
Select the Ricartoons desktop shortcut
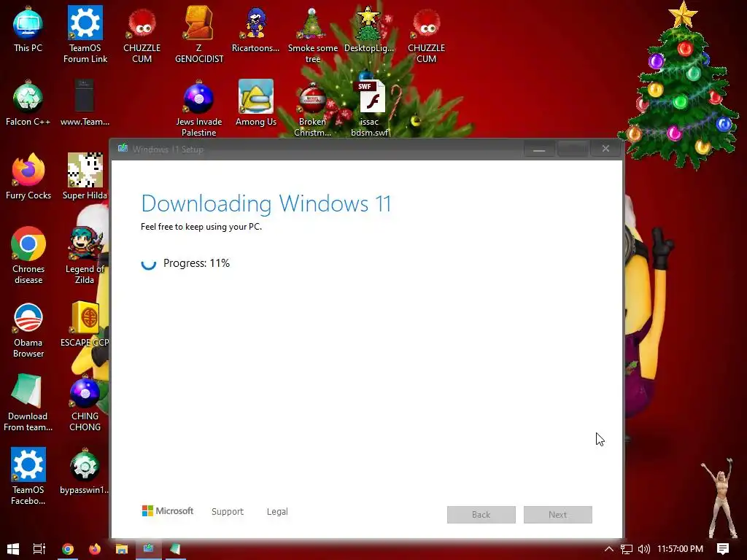256,29
